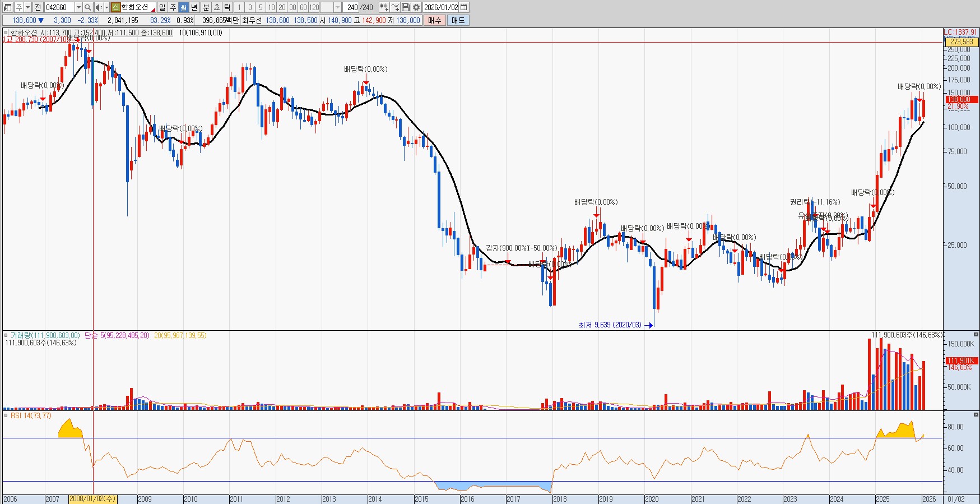Click the 01/02 date box at axis end
Image resolution: width=980 pixels, height=504 pixels.
point(956,499)
